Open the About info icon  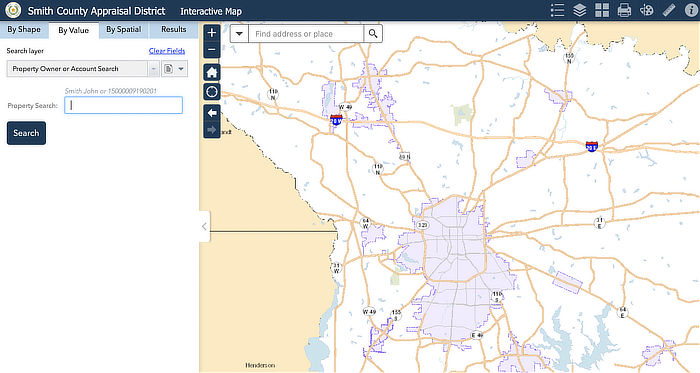pos(691,10)
